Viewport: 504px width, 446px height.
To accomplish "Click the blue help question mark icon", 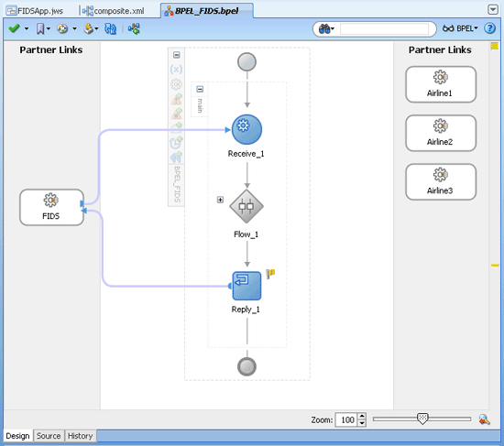I will click(x=490, y=28).
